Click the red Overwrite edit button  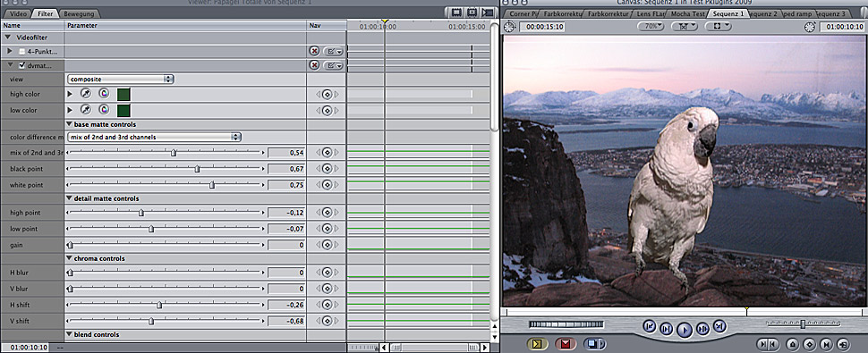point(566,344)
